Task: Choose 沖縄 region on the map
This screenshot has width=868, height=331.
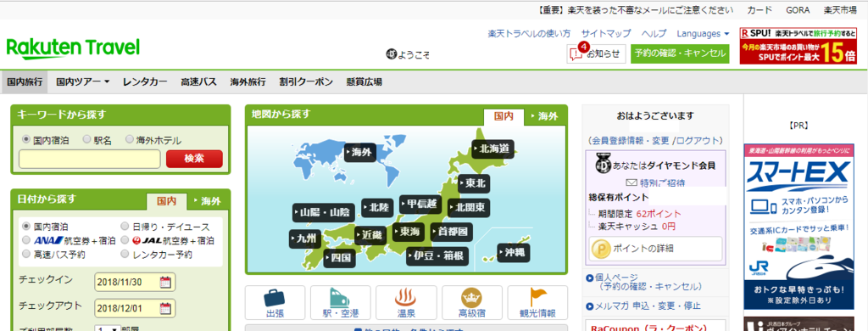Action: (514, 252)
